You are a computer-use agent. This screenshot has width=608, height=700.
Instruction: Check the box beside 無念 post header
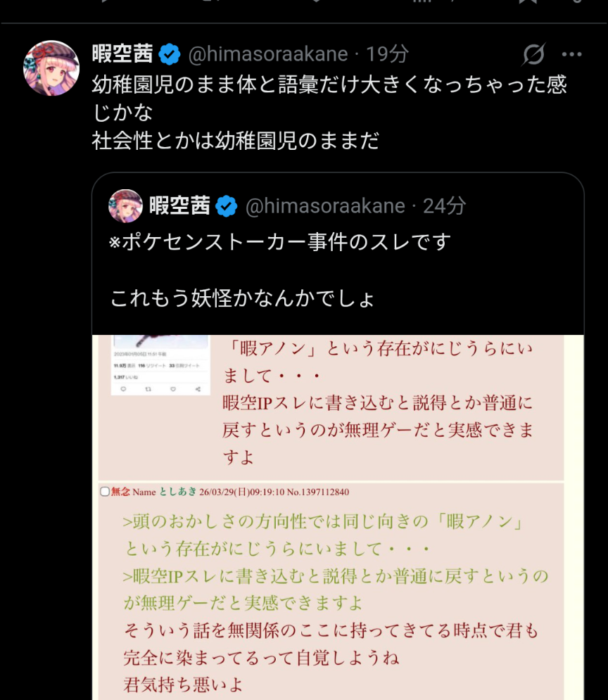tap(105, 492)
